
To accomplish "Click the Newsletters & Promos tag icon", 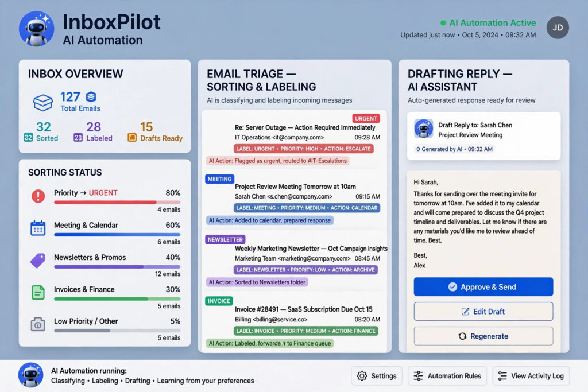I will 38,260.
